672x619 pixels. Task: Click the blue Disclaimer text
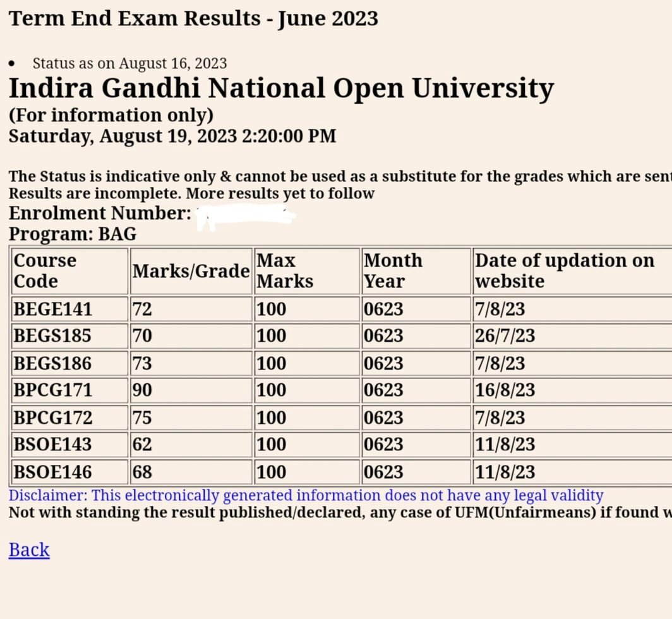pos(306,496)
